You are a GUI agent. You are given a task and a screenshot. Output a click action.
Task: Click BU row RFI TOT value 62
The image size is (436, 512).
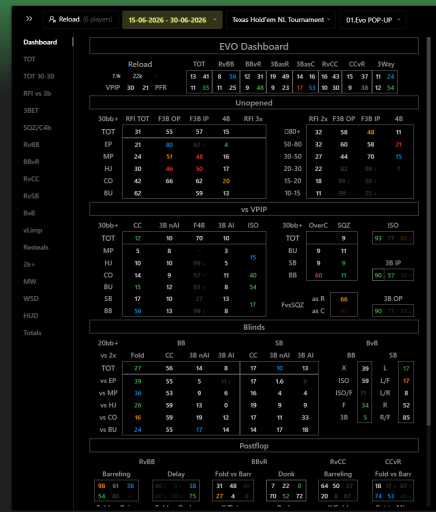(138, 193)
